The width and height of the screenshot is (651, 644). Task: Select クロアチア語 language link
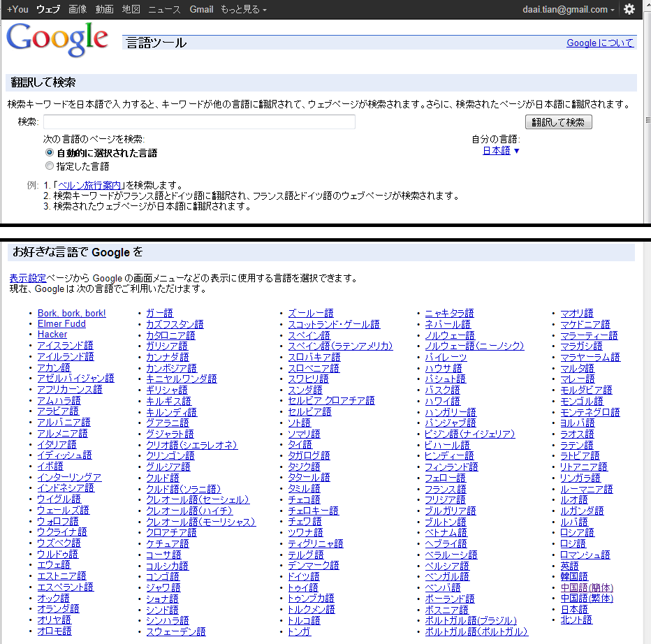(x=171, y=533)
